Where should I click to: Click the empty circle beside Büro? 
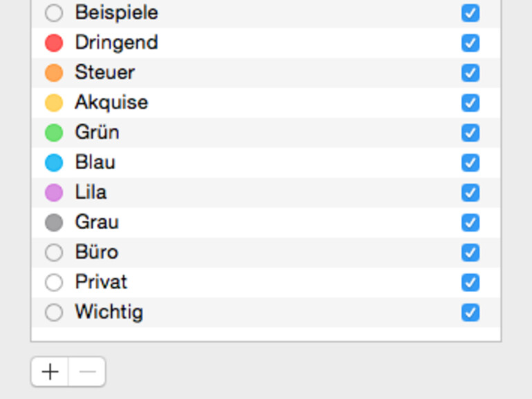tap(54, 253)
